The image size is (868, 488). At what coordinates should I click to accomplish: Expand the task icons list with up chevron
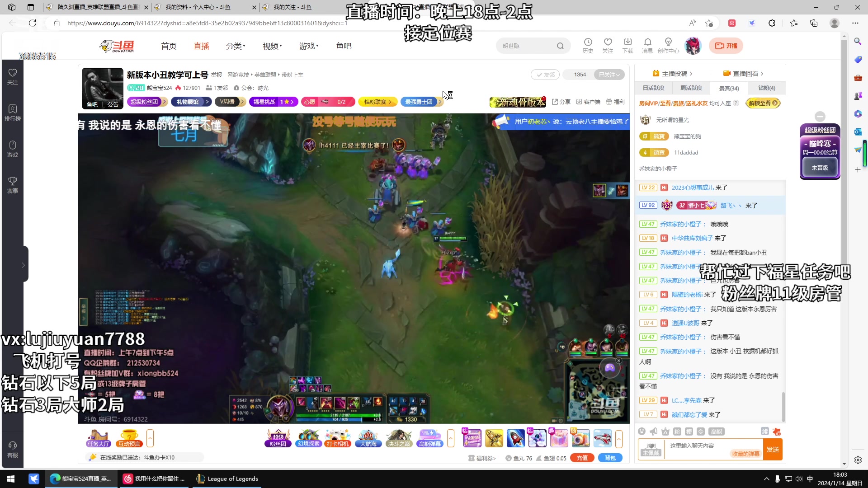(x=150, y=438)
